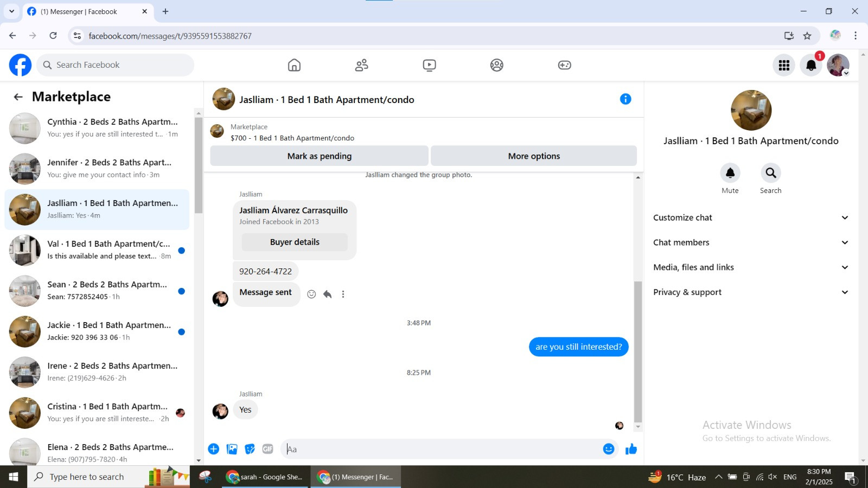
Task: Click the Search Facebook field
Action: click(116, 65)
